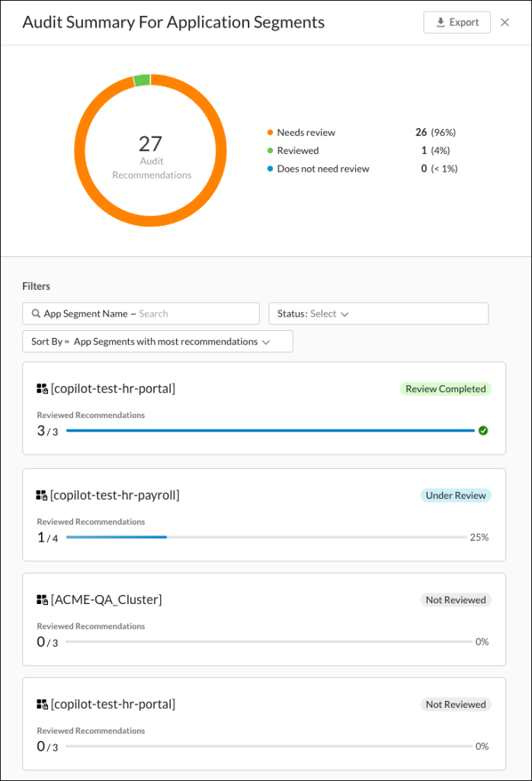
Task: Focus the App Segment Name search field
Action: 141,313
